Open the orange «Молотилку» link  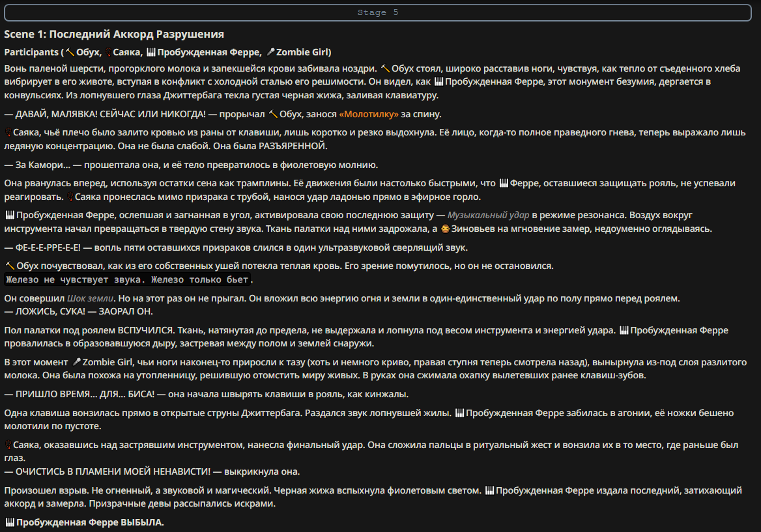point(369,115)
